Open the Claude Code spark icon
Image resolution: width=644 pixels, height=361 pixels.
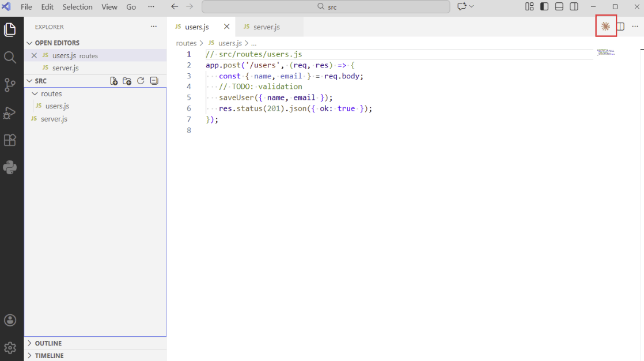tap(605, 27)
